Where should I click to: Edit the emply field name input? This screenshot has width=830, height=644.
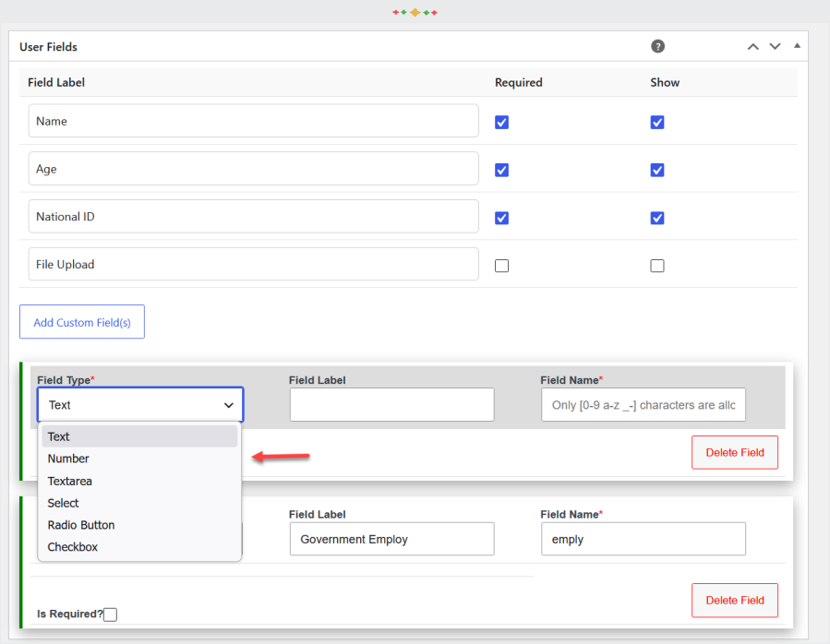point(644,539)
